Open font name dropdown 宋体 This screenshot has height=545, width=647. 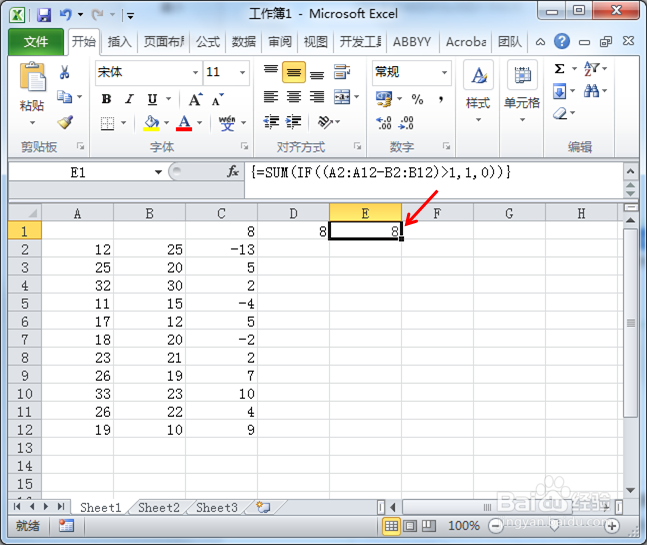coord(196,72)
